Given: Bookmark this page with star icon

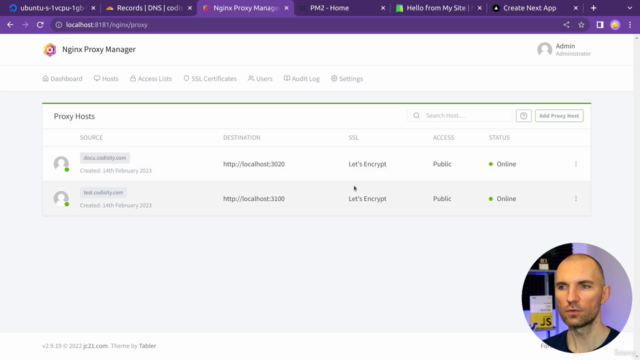Looking at the screenshot, I should tap(581, 25).
